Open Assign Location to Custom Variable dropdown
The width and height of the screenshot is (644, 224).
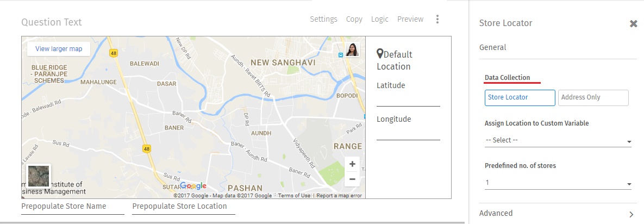click(558, 140)
